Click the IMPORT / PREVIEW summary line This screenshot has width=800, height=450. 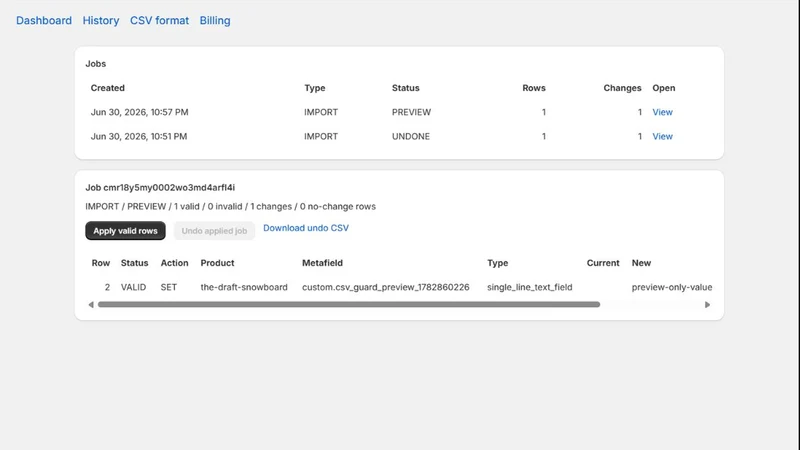point(231,207)
